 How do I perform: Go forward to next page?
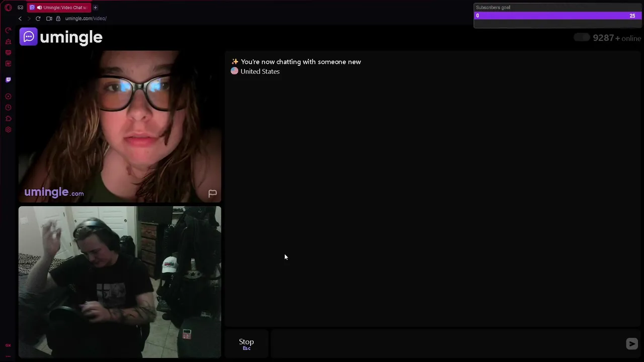coord(29,19)
